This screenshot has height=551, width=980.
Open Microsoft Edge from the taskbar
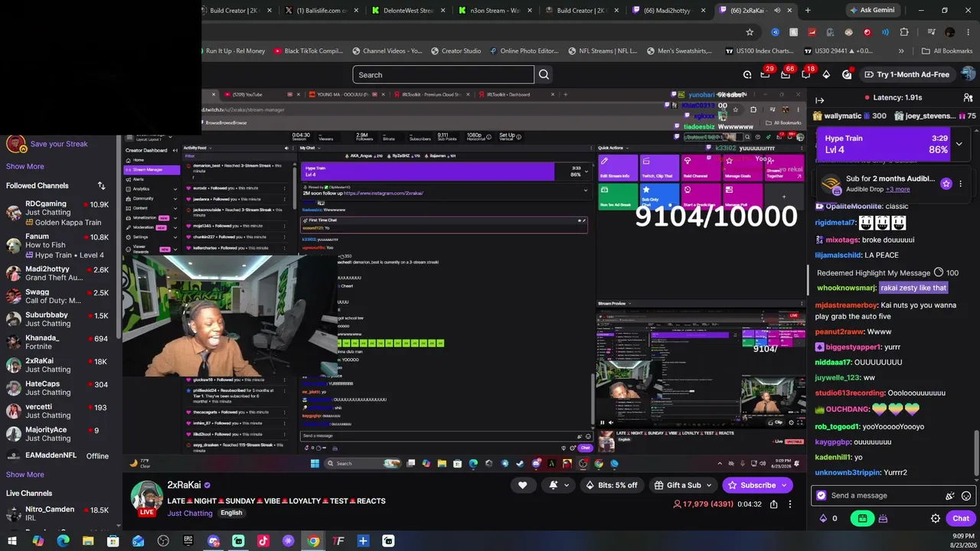point(63,541)
